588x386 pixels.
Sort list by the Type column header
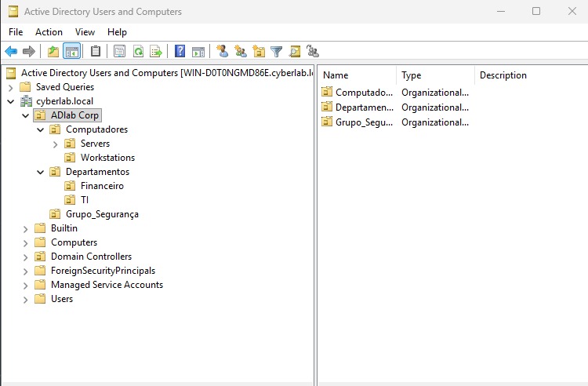click(435, 75)
